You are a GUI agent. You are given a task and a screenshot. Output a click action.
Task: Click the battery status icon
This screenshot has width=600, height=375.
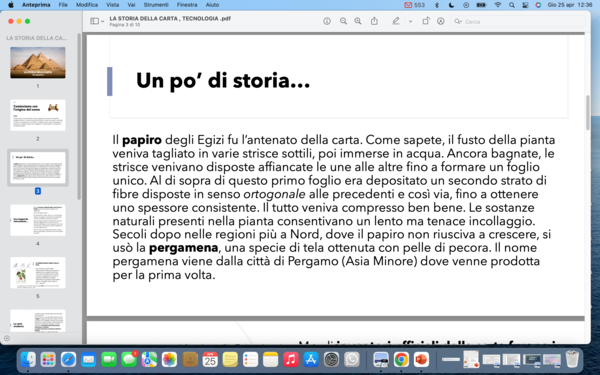pyautogui.click(x=481, y=5)
